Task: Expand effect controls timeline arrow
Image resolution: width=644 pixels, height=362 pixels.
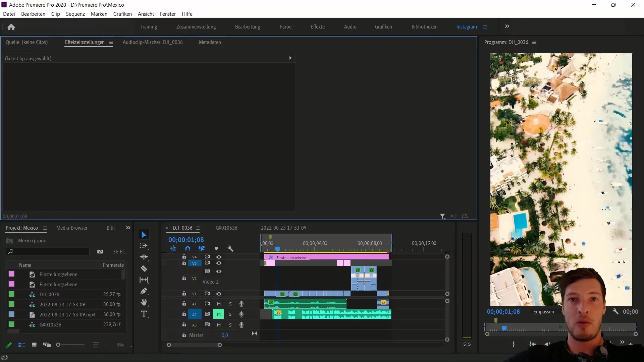Action: [290, 58]
